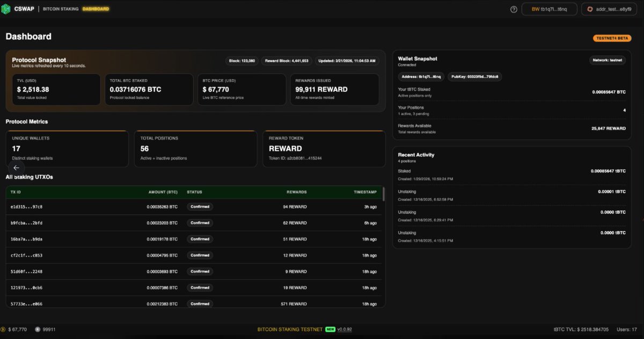644x339 pixels.
Task: Click Confirmed badge in e1d315...97c8 row
Action: (200, 207)
